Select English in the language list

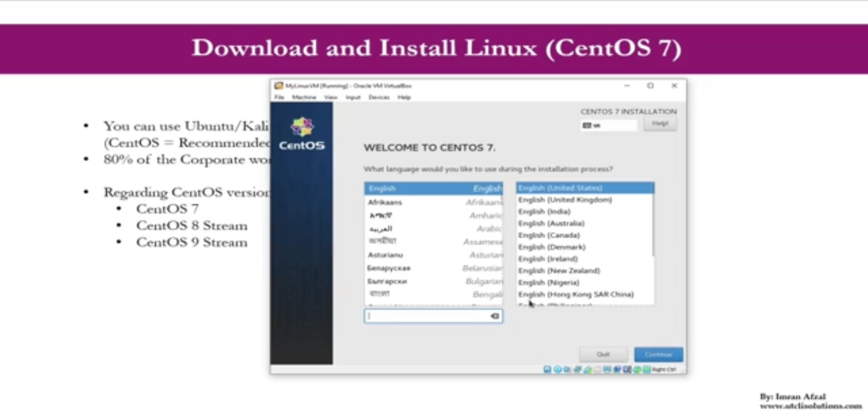(434, 189)
